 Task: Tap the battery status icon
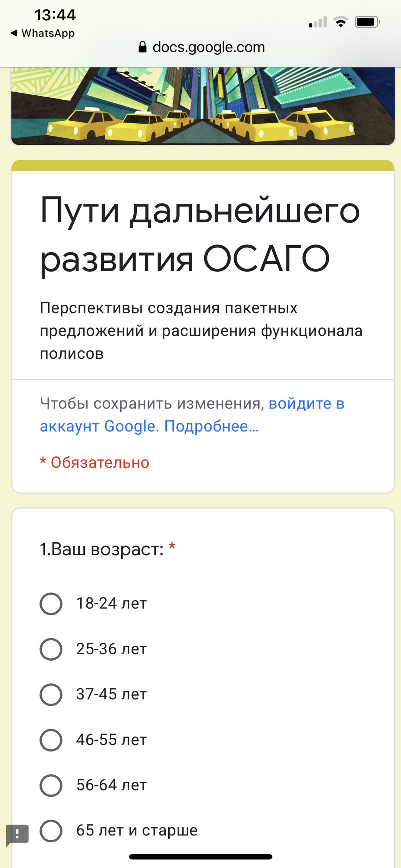[x=367, y=22]
